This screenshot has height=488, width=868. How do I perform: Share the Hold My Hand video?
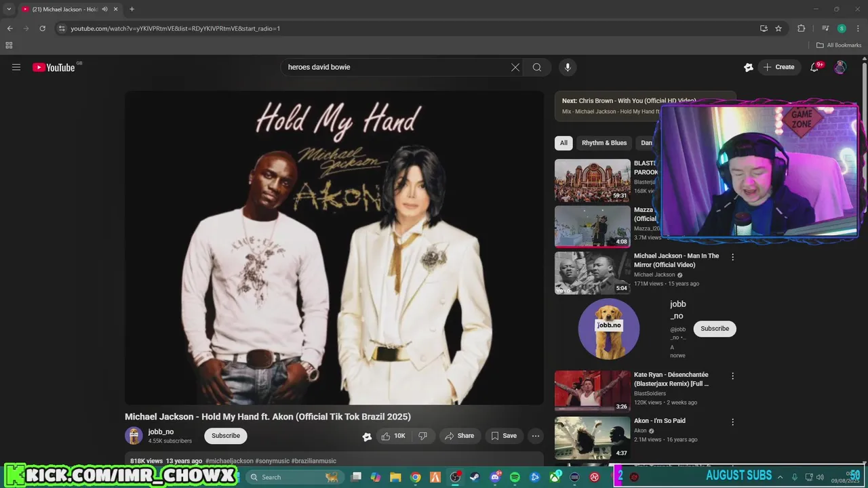(x=460, y=436)
